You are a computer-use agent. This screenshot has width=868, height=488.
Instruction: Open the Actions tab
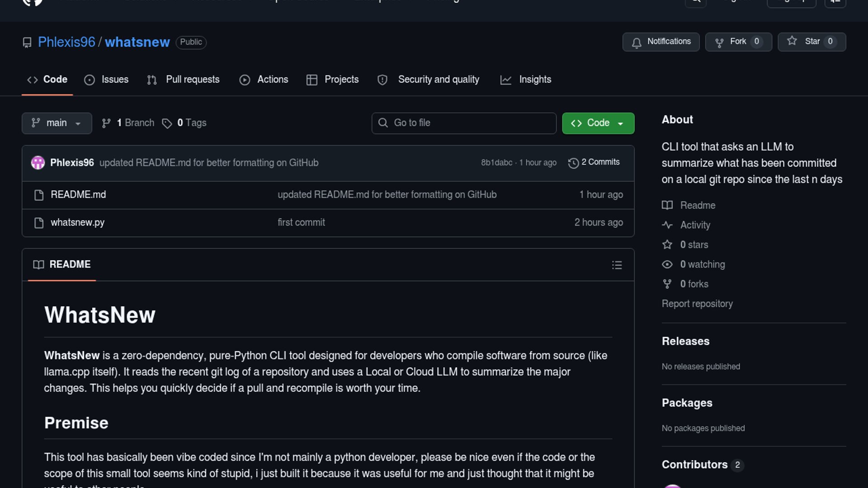[264, 80]
